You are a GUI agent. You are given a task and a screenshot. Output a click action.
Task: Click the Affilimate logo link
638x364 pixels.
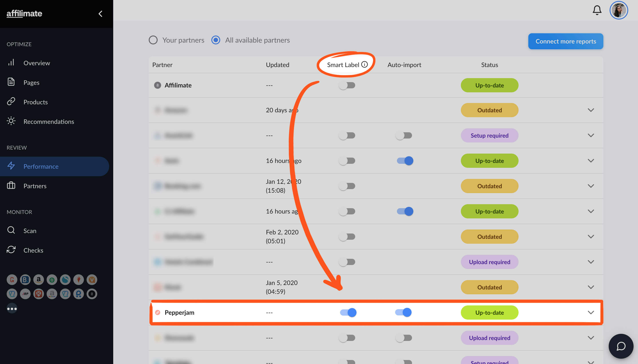click(24, 14)
